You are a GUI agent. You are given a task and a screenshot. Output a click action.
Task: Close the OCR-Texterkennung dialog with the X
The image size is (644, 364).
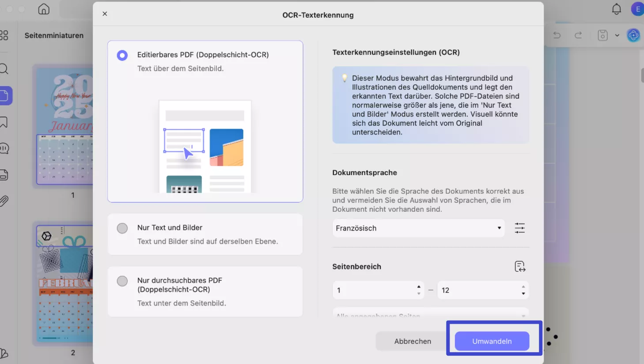[x=105, y=14]
